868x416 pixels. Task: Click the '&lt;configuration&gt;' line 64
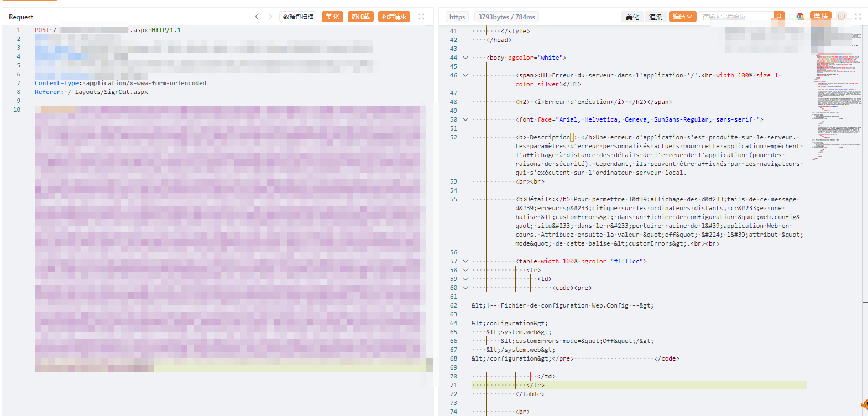pyautogui.click(x=510, y=323)
